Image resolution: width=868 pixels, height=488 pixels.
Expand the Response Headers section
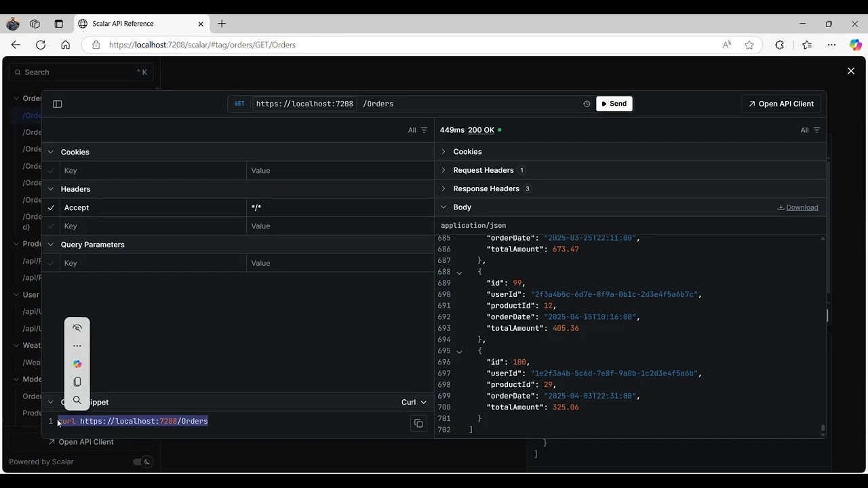pos(443,188)
